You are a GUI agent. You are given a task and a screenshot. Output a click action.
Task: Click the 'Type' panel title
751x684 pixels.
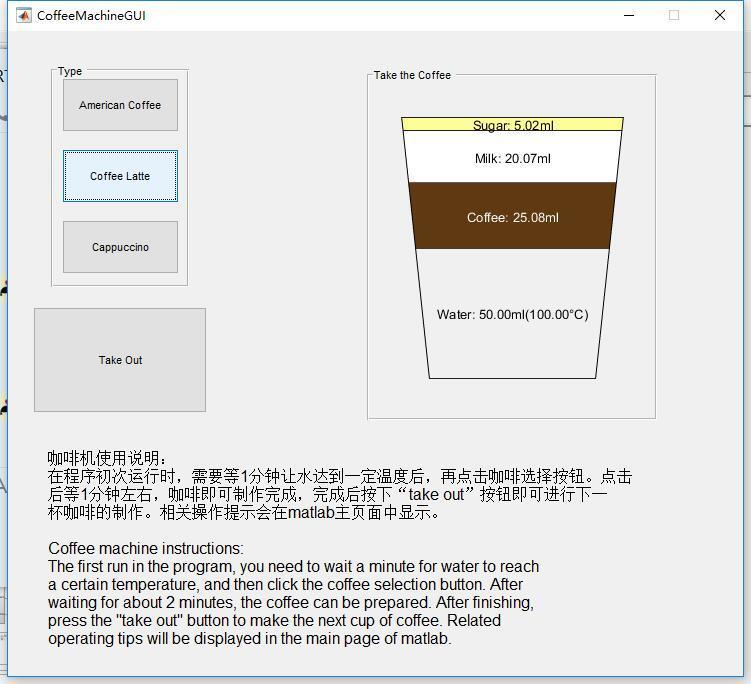tap(70, 71)
